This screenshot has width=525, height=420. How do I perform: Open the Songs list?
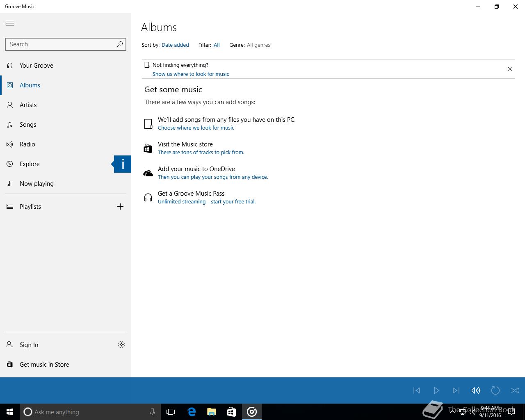66,125
